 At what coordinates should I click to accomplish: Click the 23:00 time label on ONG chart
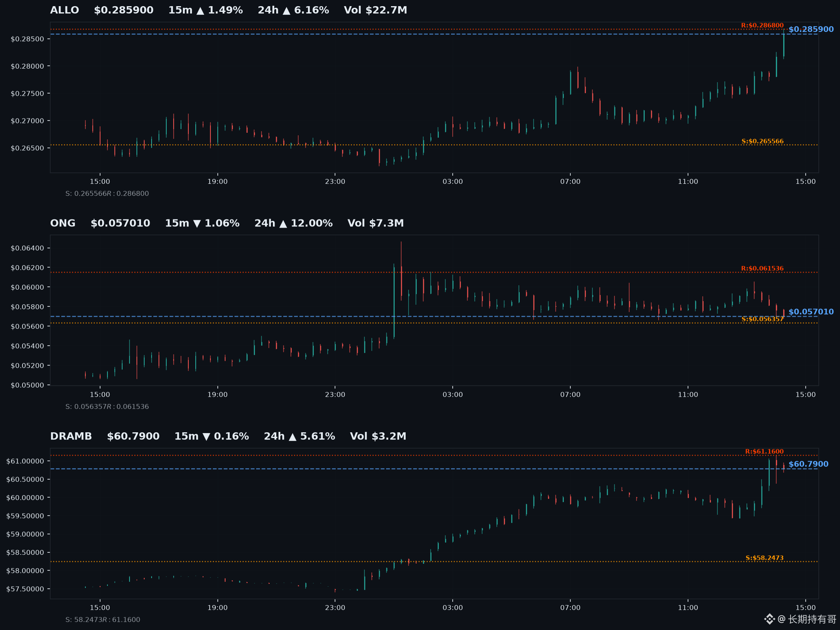point(335,395)
